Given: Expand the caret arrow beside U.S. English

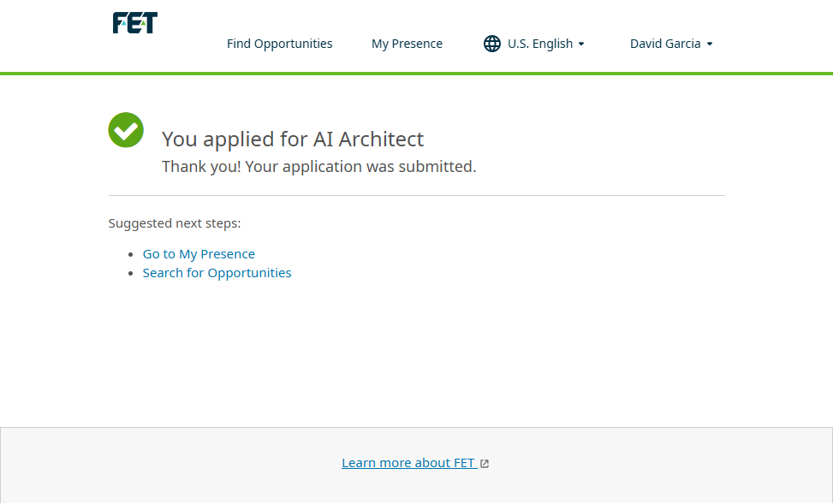Looking at the screenshot, I should (581, 44).
